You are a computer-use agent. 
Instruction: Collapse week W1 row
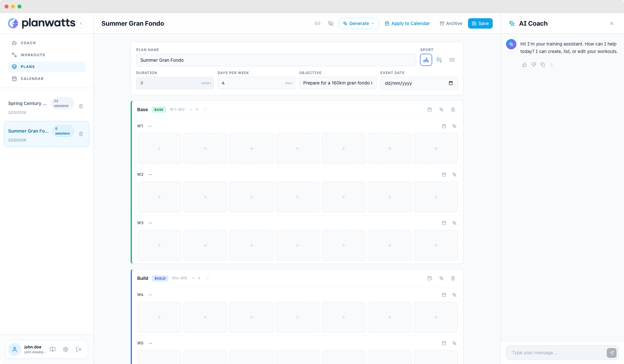(150, 126)
